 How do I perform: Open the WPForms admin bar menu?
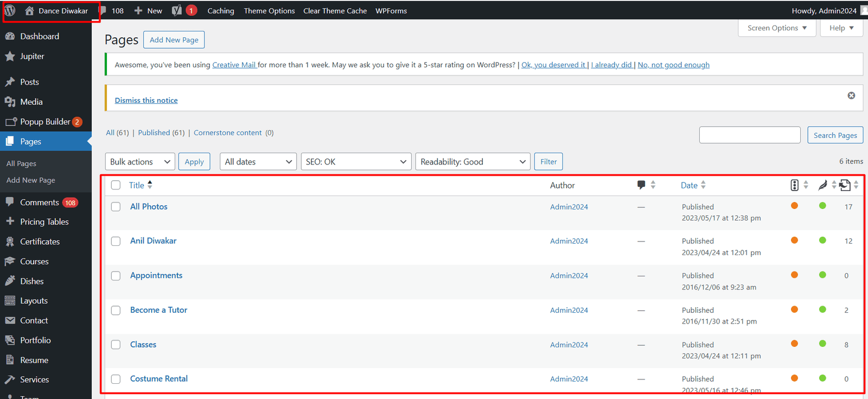pyautogui.click(x=391, y=10)
